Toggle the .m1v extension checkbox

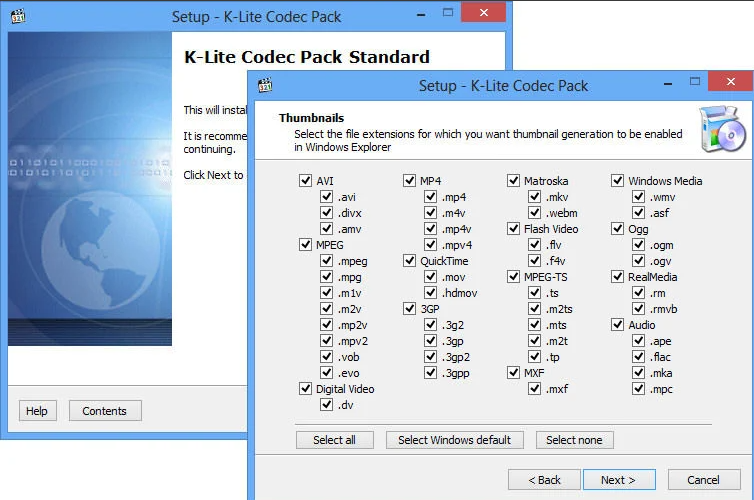point(327,293)
